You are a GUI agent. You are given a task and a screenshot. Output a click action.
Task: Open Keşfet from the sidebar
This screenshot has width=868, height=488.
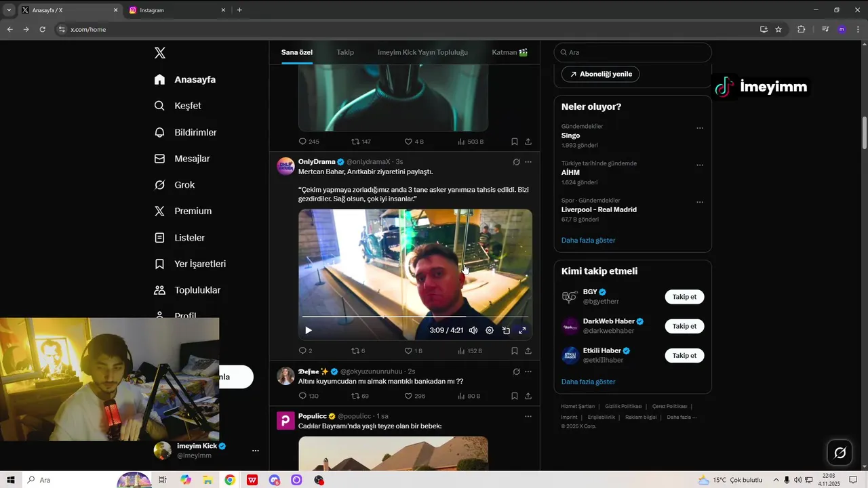[x=178, y=106]
